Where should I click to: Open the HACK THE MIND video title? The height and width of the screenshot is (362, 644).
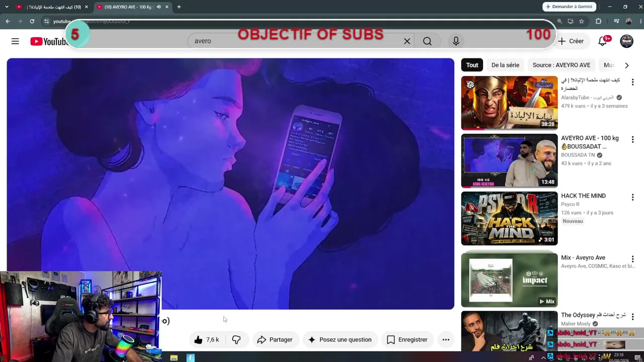click(x=583, y=196)
